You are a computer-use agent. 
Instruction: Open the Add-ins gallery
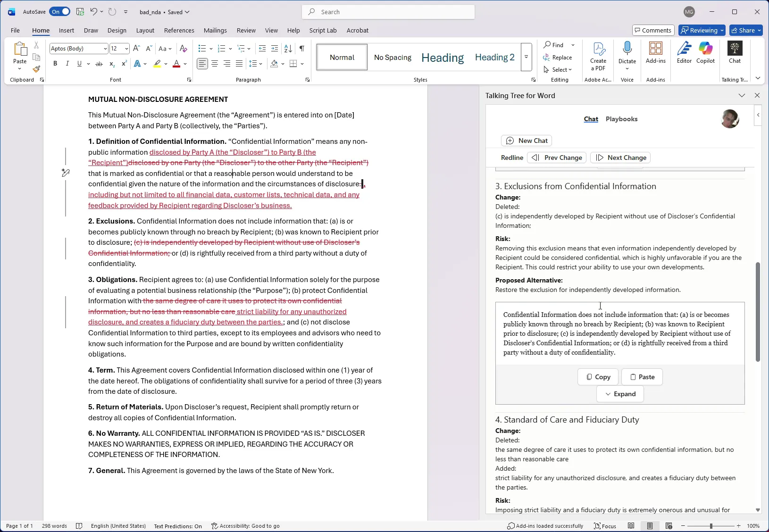click(x=656, y=53)
